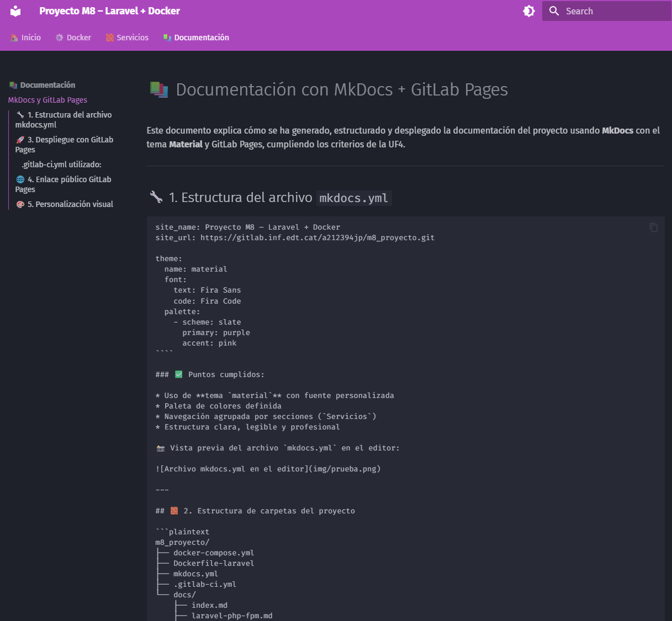Click the gear icon beside Docker
The height and width of the screenshot is (621, 672).
click(60, 38)
